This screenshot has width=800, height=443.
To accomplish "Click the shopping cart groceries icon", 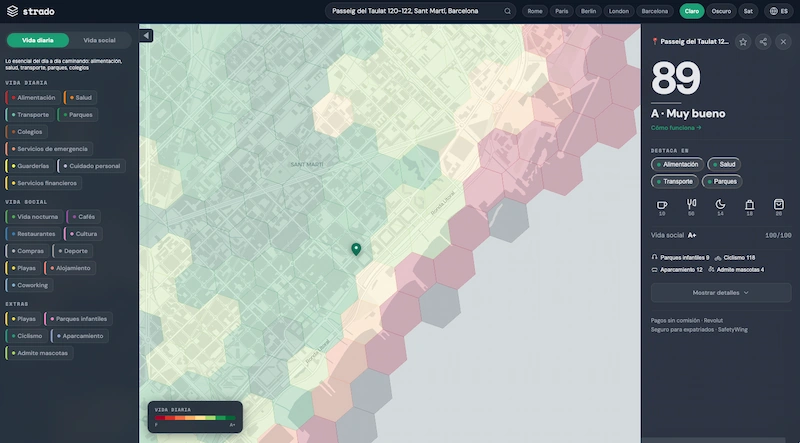I will (x=779, y=204).
